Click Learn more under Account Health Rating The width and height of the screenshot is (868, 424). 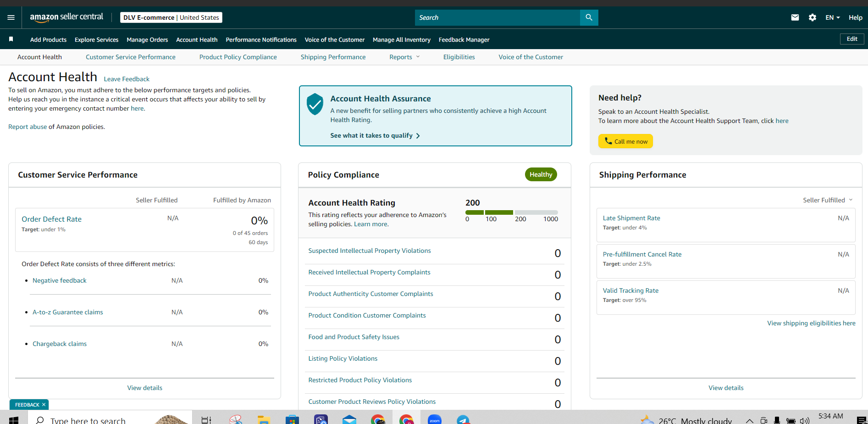coord(370,224)
